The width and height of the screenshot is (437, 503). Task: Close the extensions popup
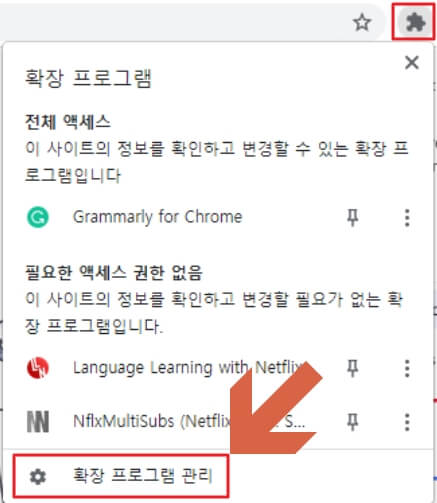click(x=412, y=62)
